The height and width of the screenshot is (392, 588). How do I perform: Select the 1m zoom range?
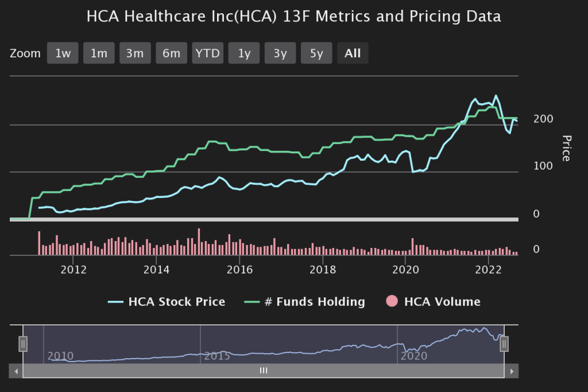pos(99,53)
